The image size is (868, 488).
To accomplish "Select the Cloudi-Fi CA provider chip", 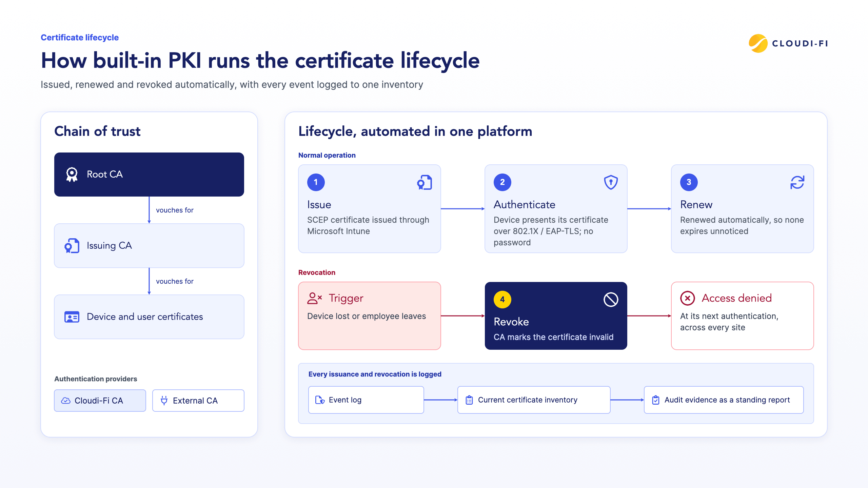I will (100, 401).
